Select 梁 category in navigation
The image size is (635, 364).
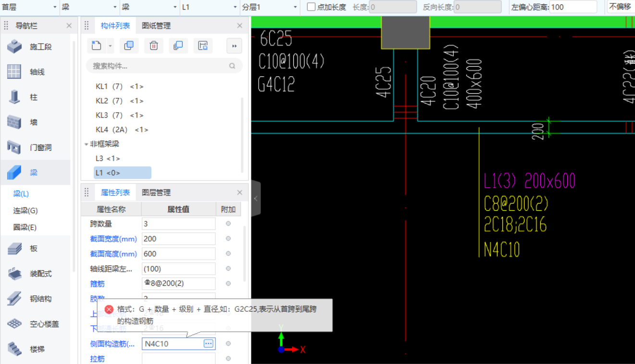[x=35, y=172]
